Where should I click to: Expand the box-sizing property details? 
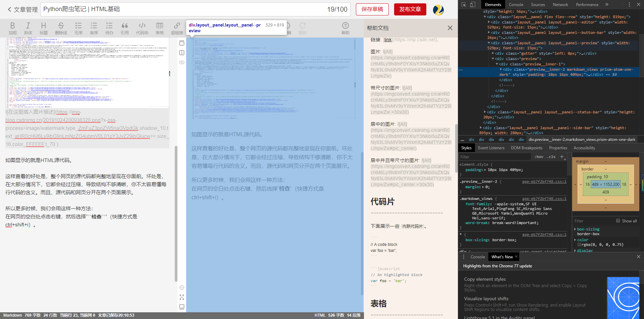click(x=575, y=229)
